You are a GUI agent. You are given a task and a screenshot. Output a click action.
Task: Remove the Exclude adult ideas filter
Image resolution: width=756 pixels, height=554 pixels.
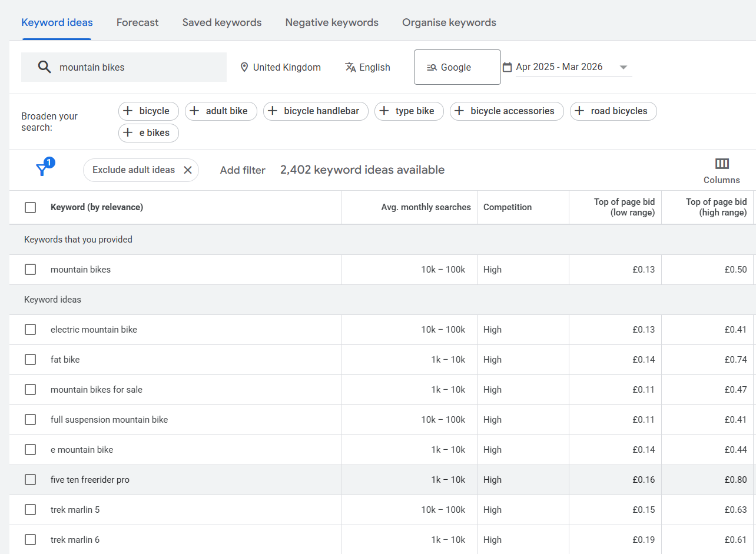tap(188, 170)
